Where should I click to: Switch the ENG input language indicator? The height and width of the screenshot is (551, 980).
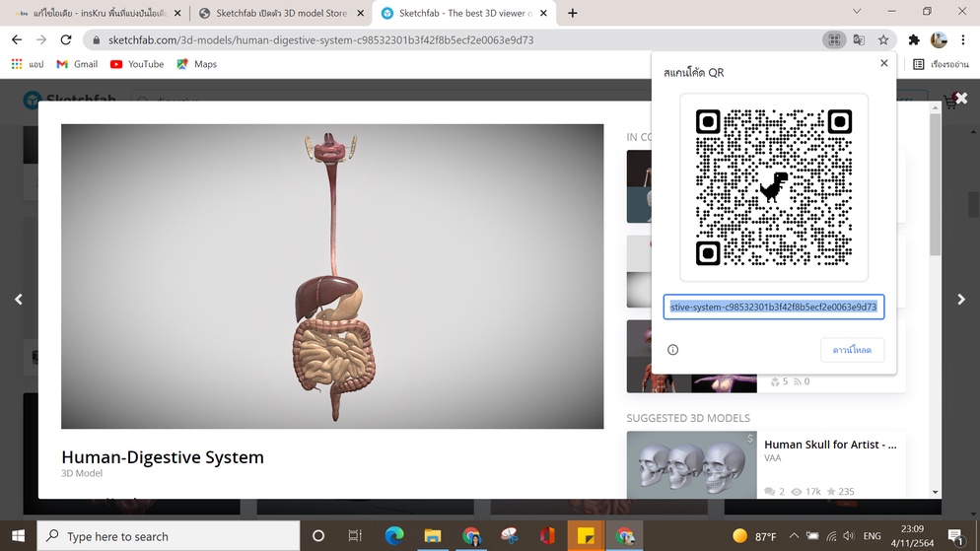point(872,536)
